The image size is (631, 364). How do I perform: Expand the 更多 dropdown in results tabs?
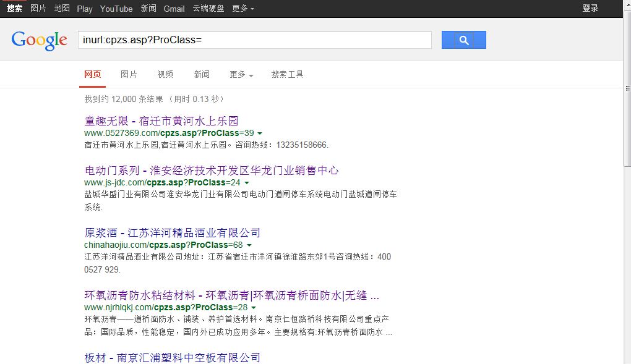[241, 74]
